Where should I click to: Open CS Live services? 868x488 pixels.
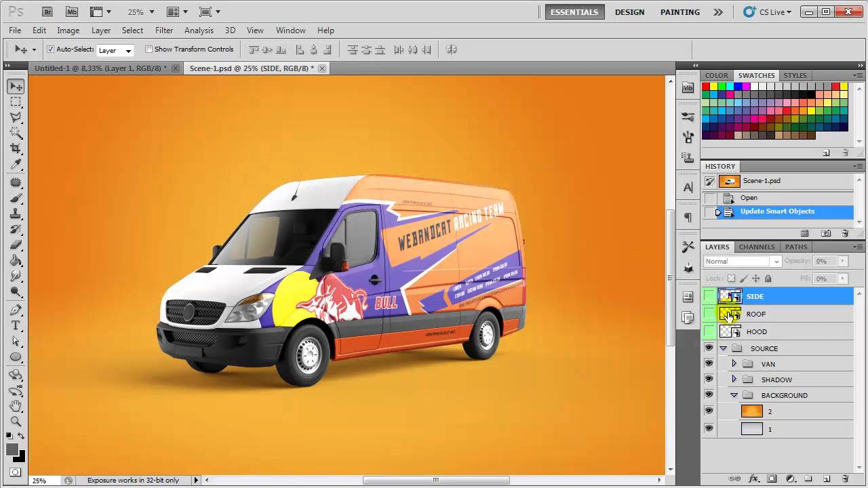coord(768,12)
